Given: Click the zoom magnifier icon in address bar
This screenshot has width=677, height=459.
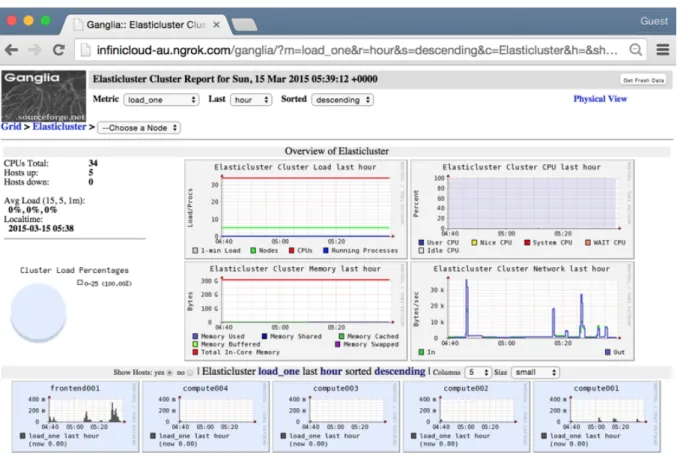Looking at the screenshot, I should point(636,50).
